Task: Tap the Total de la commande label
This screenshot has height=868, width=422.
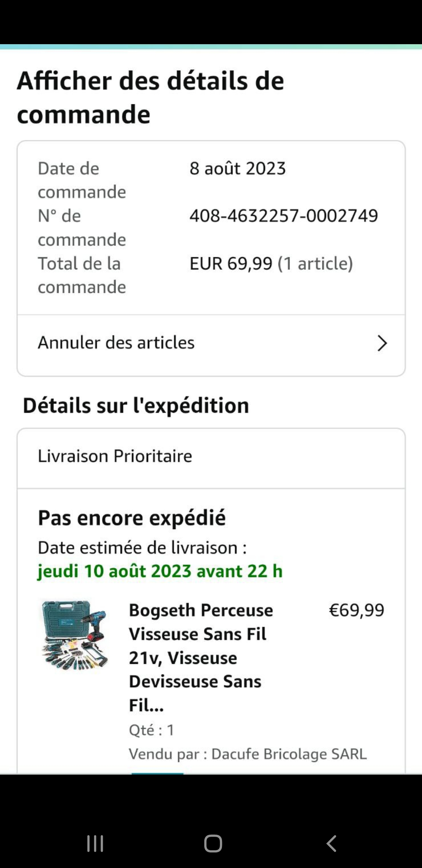Action: point(82,275)
